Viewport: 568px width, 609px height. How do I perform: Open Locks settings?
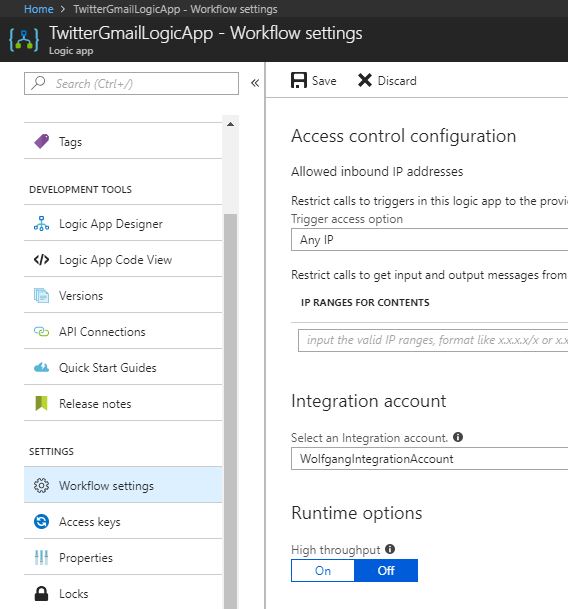[x=123, y=593]
